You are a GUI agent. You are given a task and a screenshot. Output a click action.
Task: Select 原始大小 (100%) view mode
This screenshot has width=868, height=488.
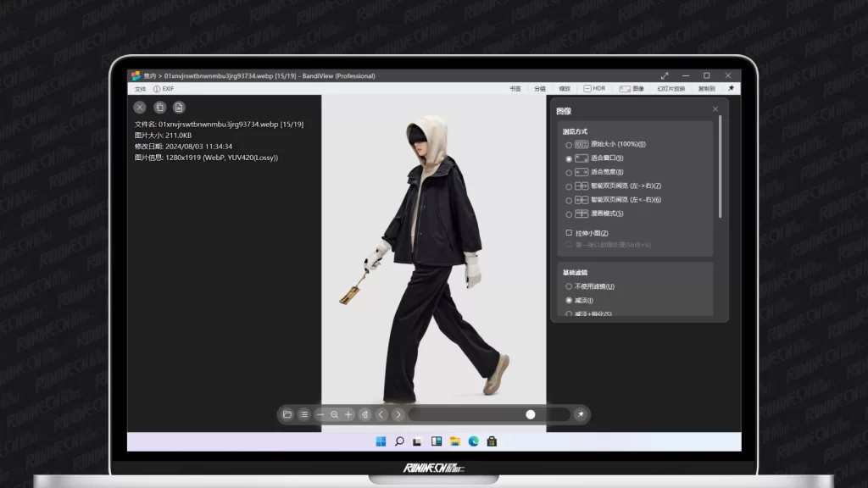click(569, 145)
